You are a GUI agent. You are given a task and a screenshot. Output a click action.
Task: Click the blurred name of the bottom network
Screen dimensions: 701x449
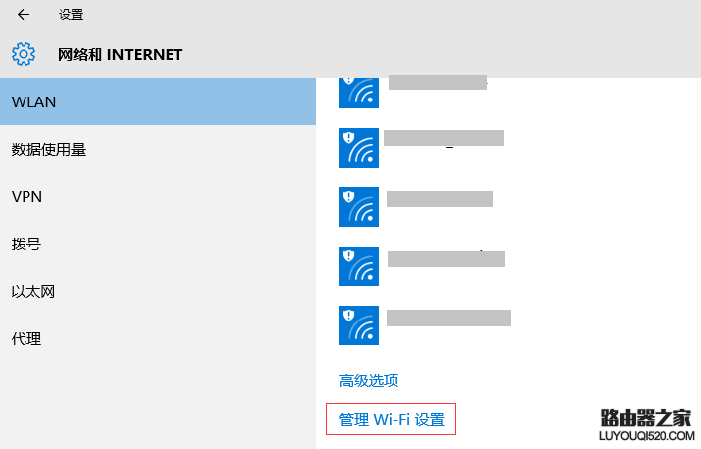[x=449, y=318]
